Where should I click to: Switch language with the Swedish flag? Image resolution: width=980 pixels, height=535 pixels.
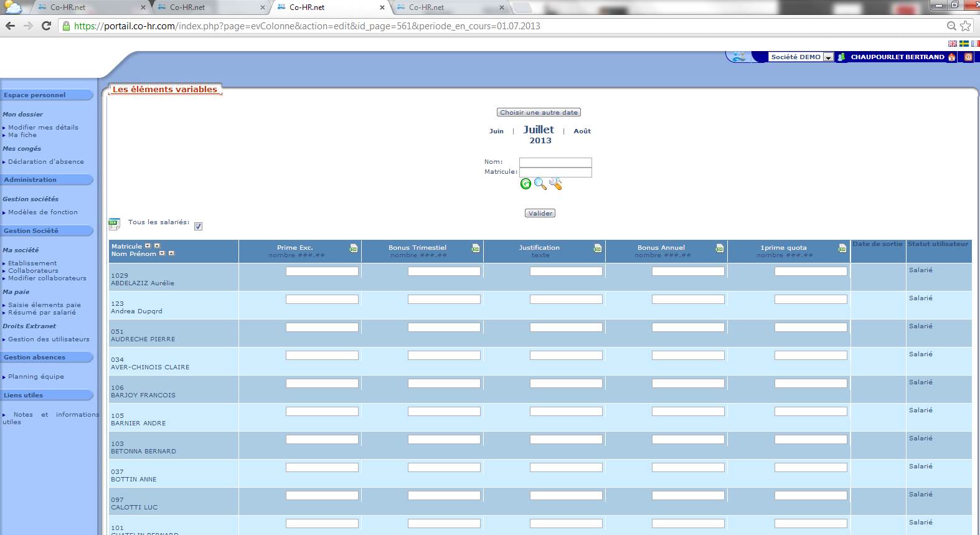963,44
